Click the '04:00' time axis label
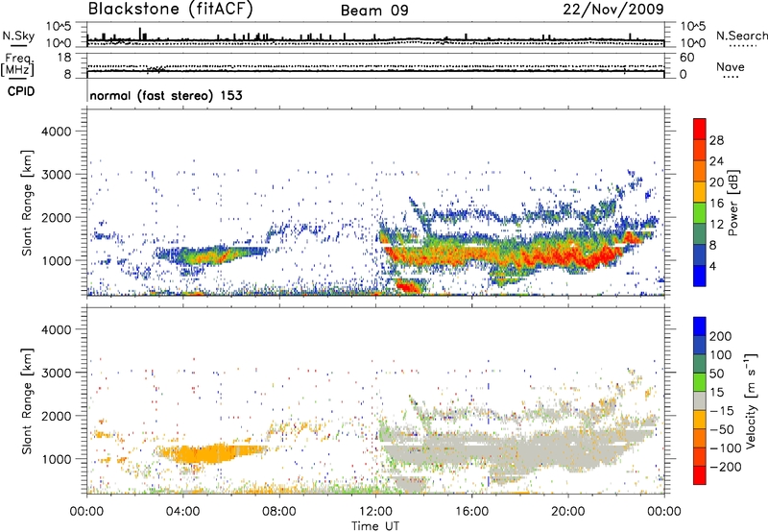Screen dimensions: 768x532 tap(182, 512)
